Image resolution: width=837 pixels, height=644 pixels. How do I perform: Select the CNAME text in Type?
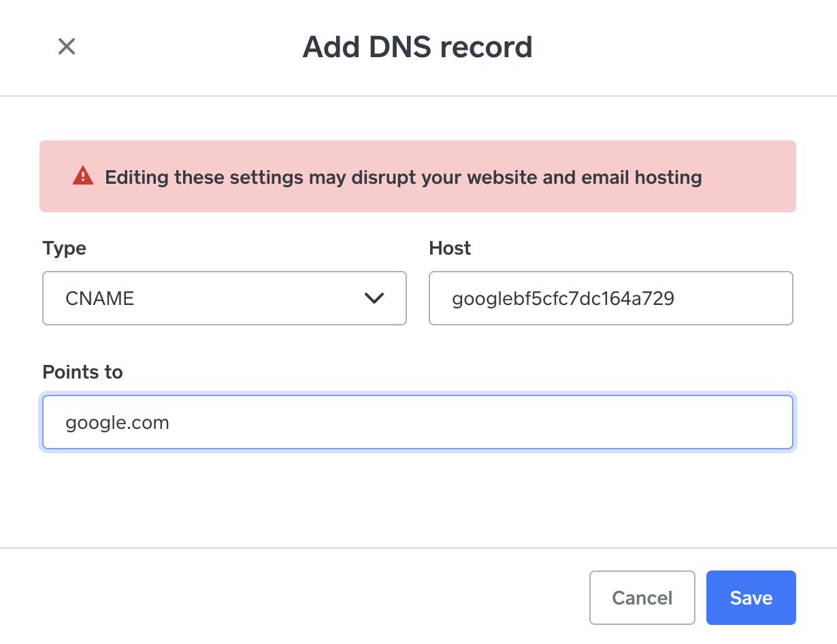100,298
